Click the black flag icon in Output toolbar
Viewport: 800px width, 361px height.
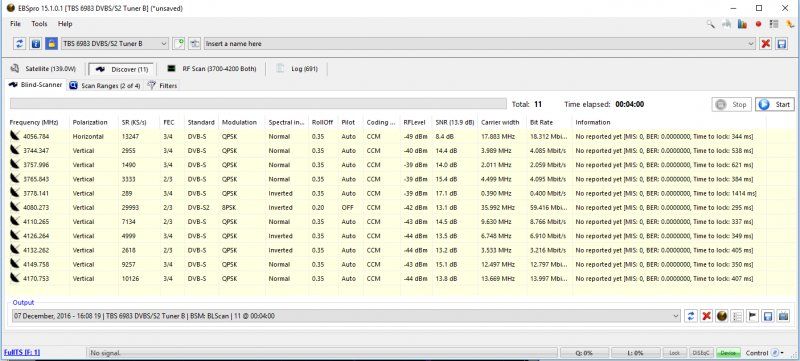pyautogui.click(x=752, y=316)
